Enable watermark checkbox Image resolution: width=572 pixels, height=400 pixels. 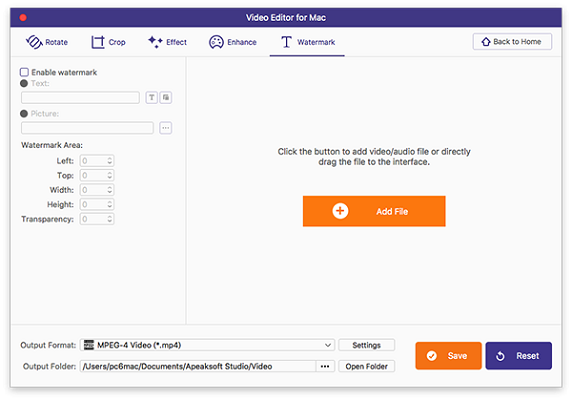coord(24,72)
